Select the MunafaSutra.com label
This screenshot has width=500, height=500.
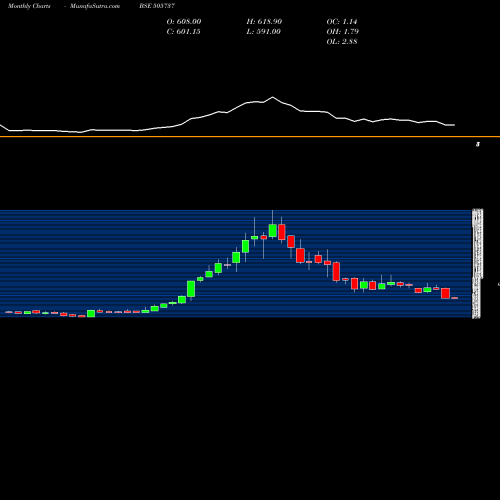tap(95, 6)
